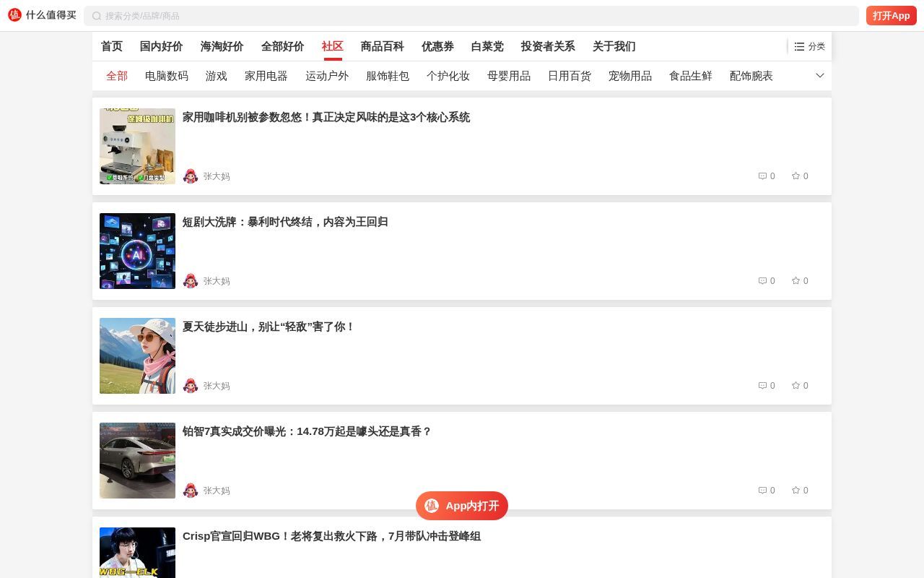The width and height of the screenshot is (924, 578).
Task: Select 服饰鞋包 category filter
Action: point(388,76)
